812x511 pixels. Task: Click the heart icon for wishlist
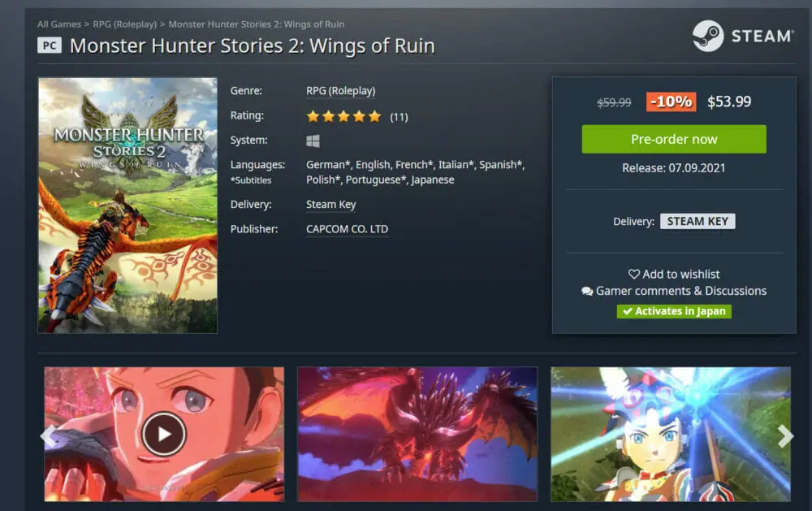[x=634, y=274]
